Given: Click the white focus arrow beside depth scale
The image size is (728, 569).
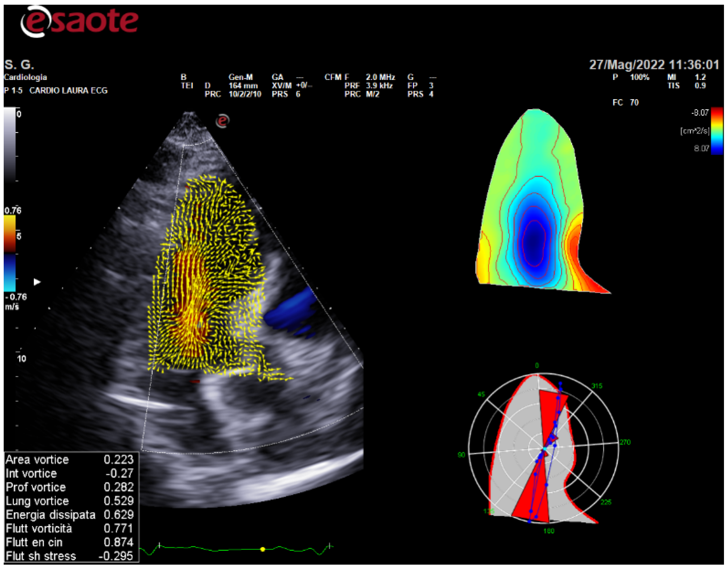Looking at the screenshot, I should (x=37, y=282).
